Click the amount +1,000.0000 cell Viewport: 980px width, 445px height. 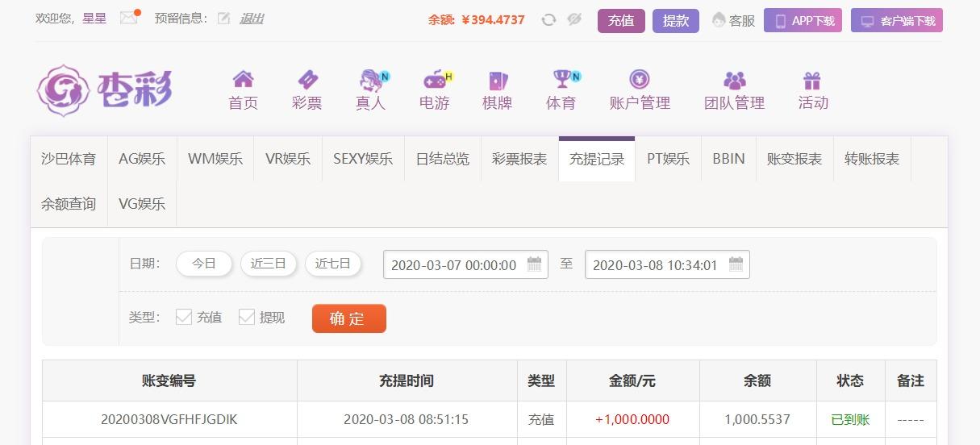(x=632, y=419)
